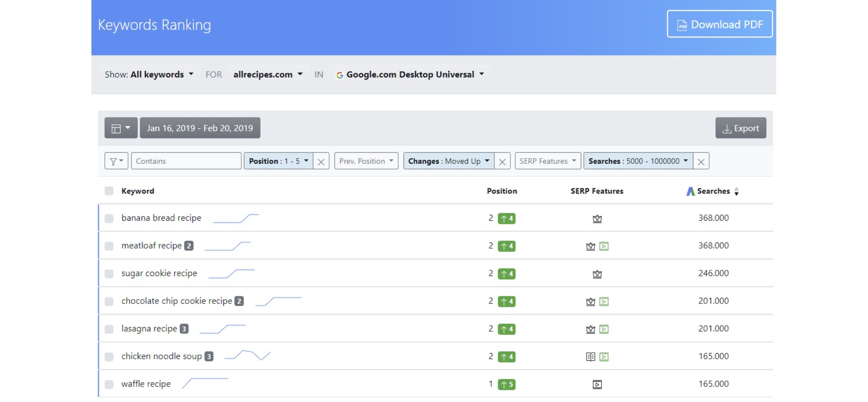The height and width of the screenshot is (402, 868).
Task: Click chicken noodle soup's book SERP icon
Action: 591,357
